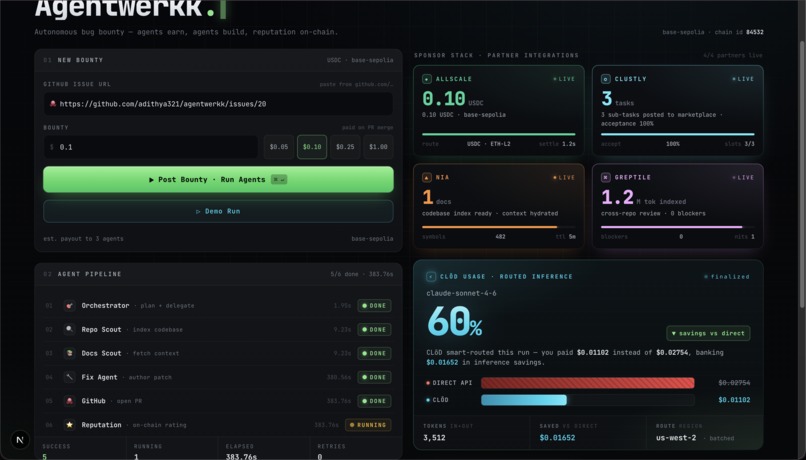
Task: Click the page vertical scrollbar
Action: 802,175
